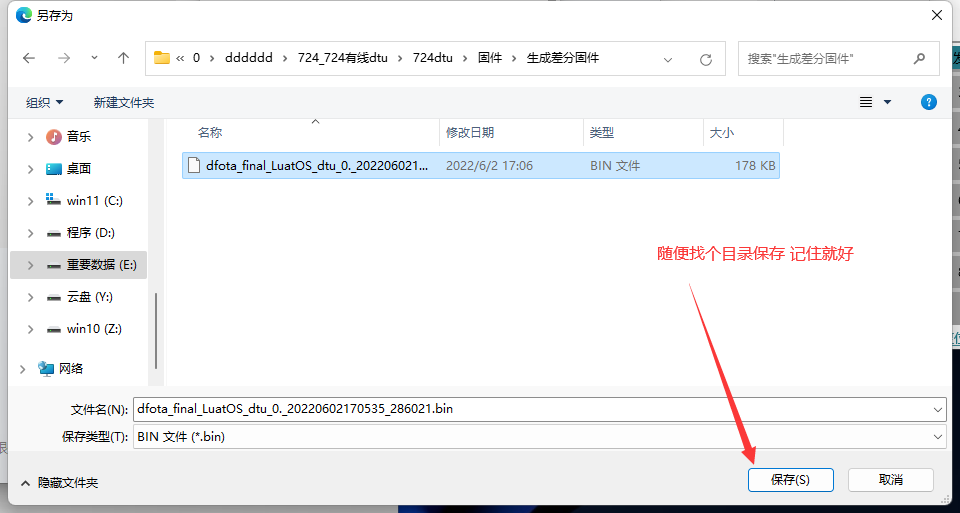Open the 保存类型 BIN 文件 combo box
This screenshot has height=513, width=960.
click(539, 436)
